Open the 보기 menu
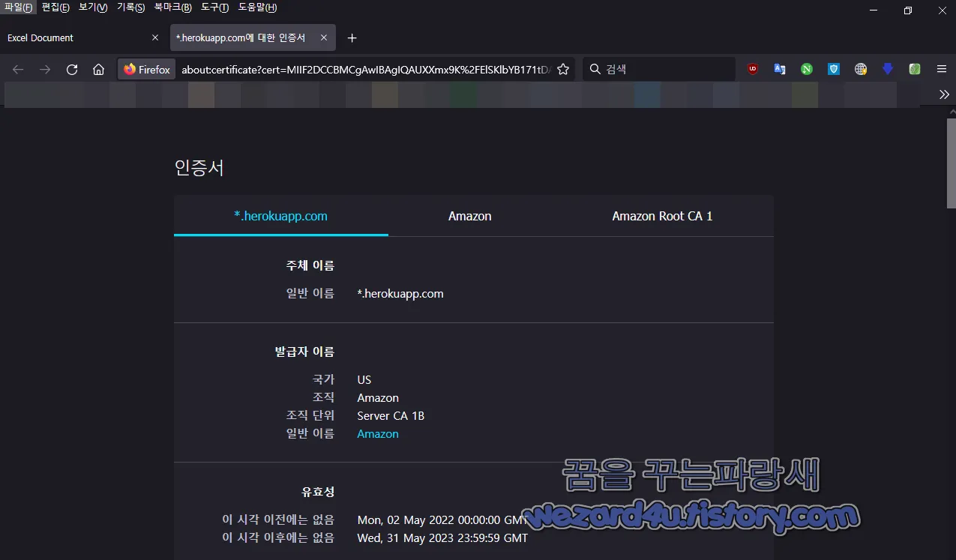 [x=93, y=7]
